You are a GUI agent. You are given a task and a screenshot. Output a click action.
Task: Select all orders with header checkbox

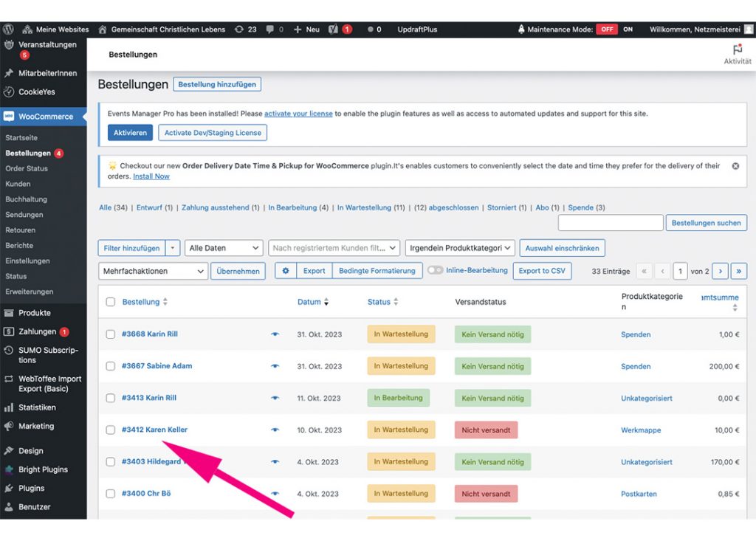coord(110,302)
